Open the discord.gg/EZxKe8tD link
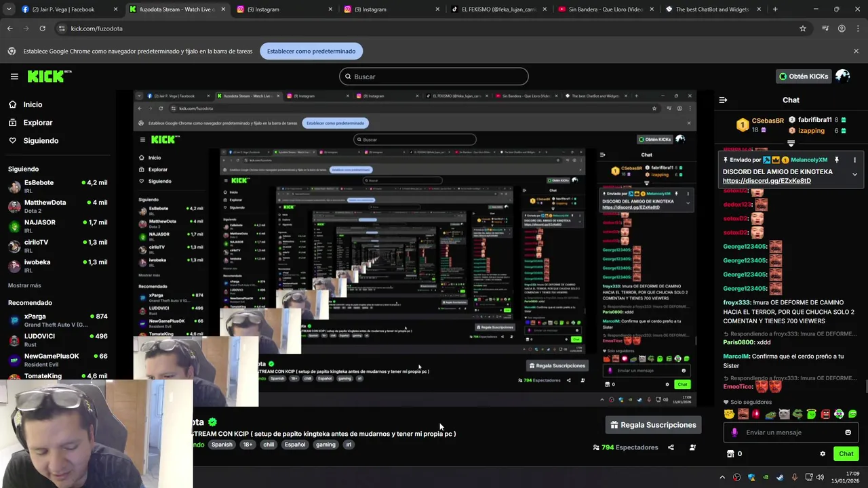The width and height of the screenshot is (868, 488). point(766,181)
